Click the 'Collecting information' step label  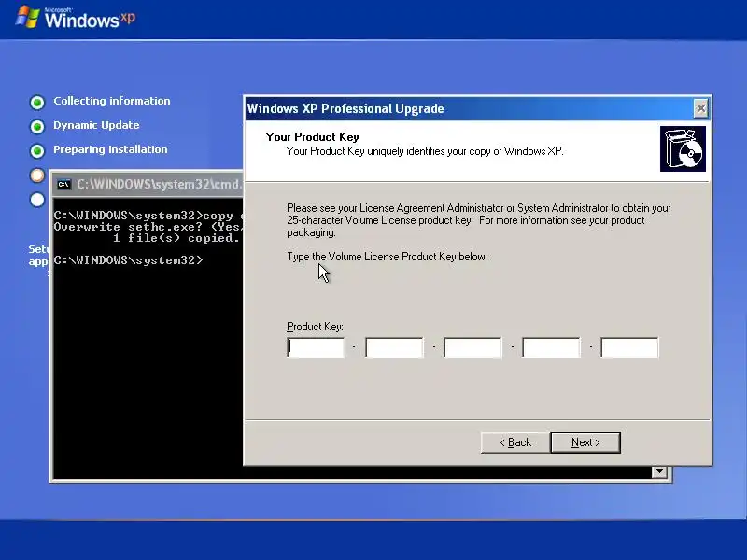point(112,101)
